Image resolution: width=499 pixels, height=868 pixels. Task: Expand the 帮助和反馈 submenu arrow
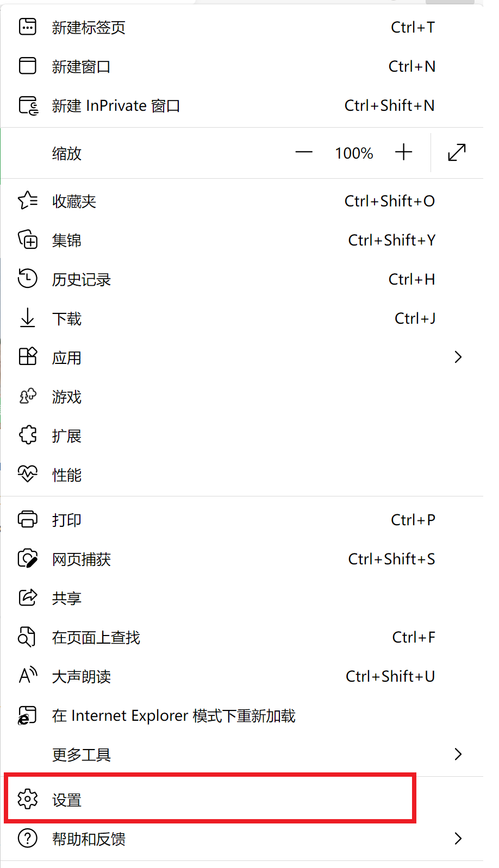(458, 839)
